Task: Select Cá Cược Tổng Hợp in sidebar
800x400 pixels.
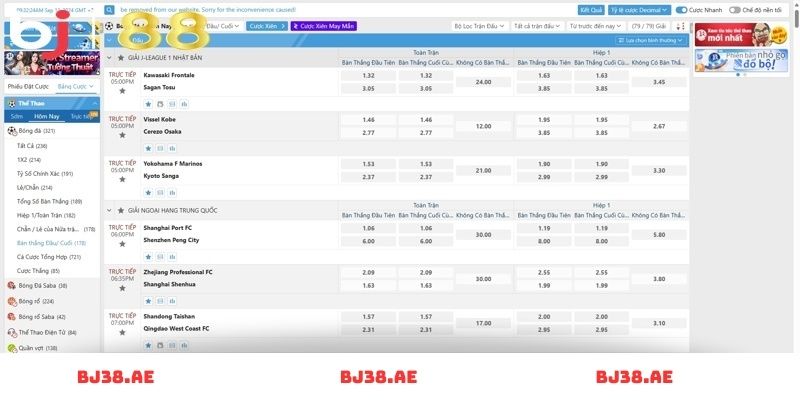Action: pos(49,257)
